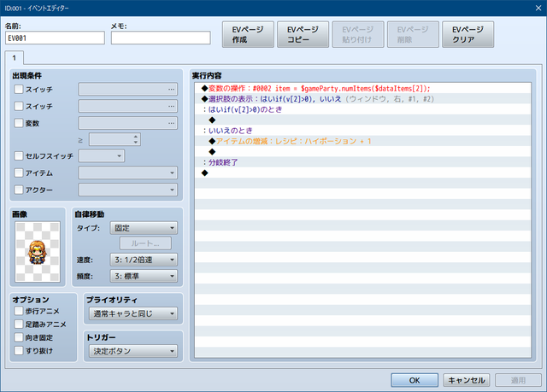
Task: Enable the すり抜け option
Action: tap(19, 350)
